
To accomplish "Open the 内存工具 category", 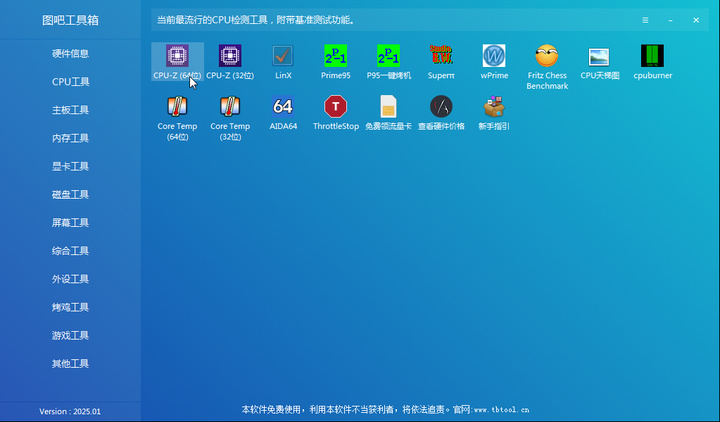I will [70, 138].
